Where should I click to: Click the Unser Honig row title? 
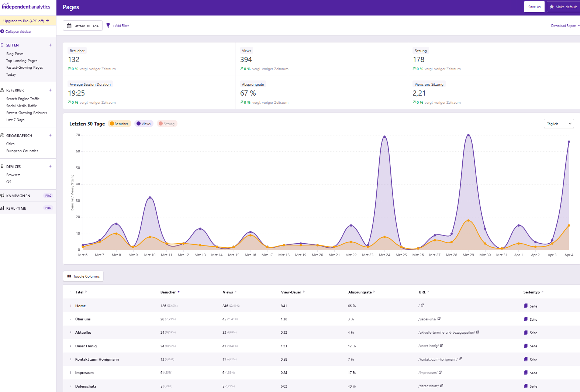(86, 346)
